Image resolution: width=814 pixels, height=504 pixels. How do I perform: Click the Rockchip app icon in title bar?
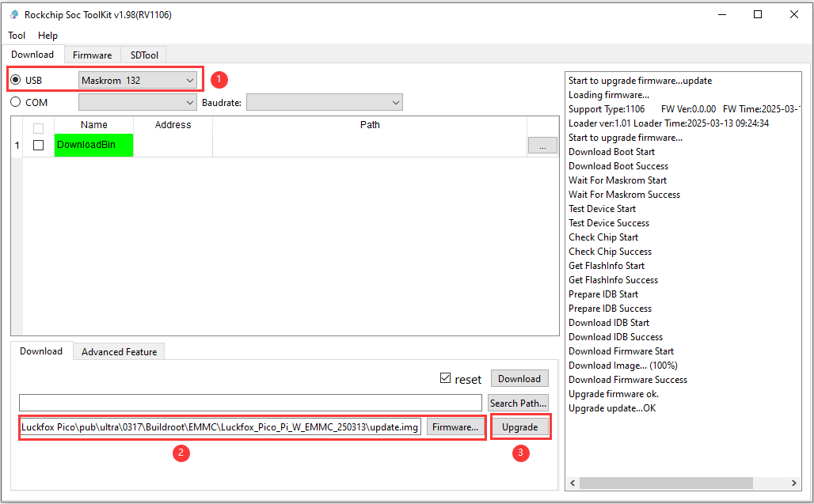[x=14, y=15]
